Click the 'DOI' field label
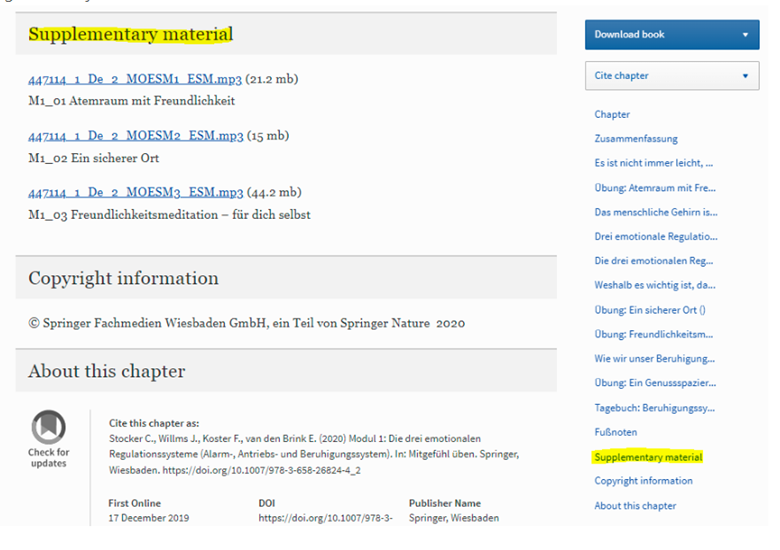This screenshot has height=550, width=780. tap(267, 503)
